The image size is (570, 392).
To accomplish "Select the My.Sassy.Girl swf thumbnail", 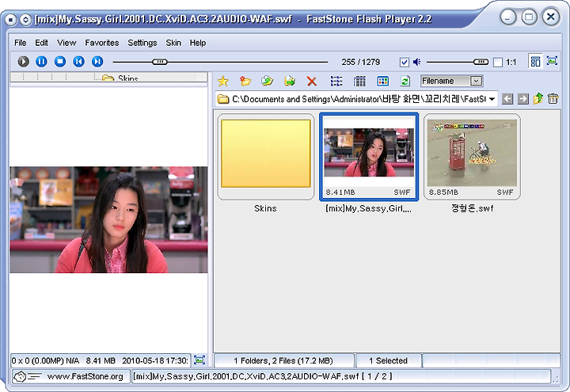I will (x=369, y=156).
